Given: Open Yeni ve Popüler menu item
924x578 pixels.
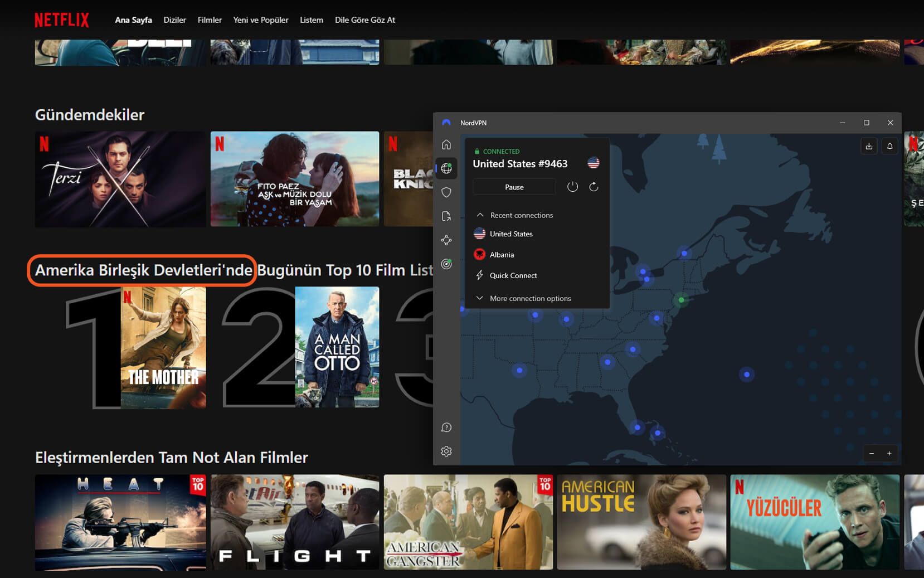Looking at the screenshot, I should click(261, 20).
